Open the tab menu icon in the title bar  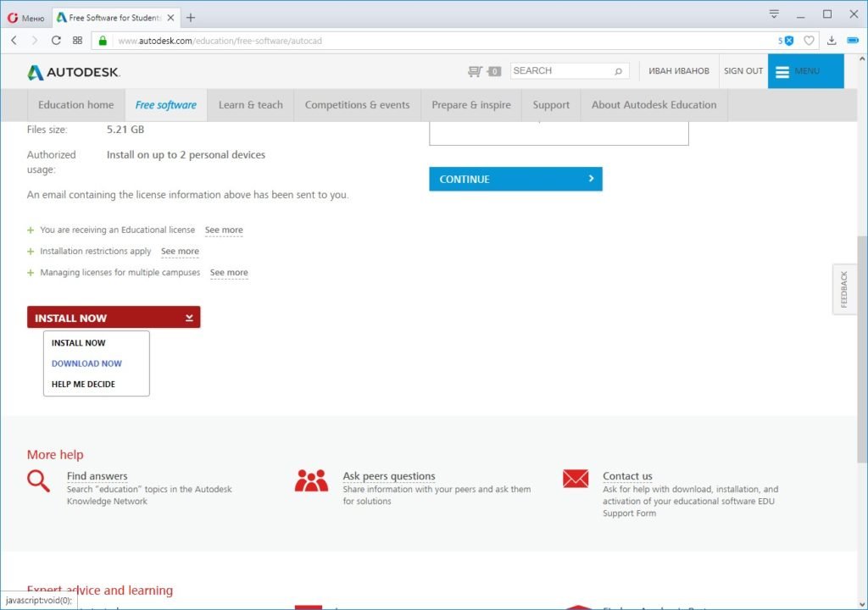tap(774, 14)
